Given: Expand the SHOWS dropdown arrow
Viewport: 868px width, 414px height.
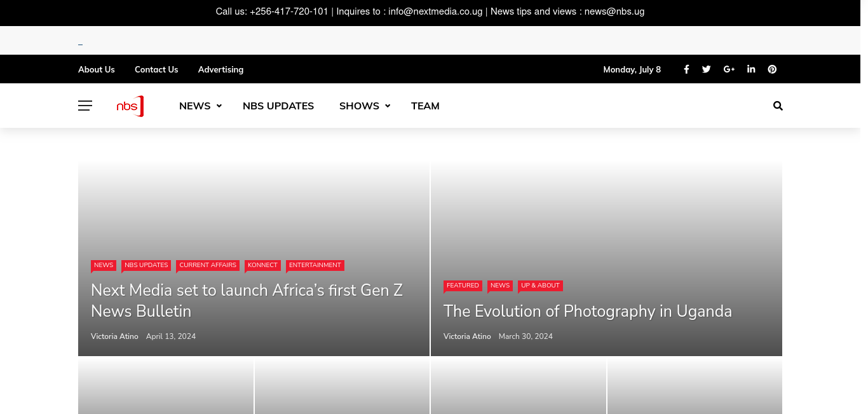Looking at the screenshot, I should [388, 106].
